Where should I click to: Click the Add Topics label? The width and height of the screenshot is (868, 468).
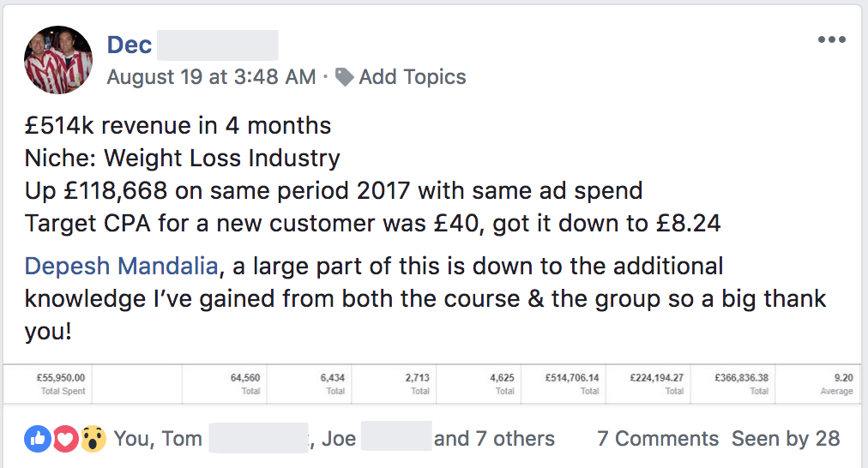click(413, 77)
